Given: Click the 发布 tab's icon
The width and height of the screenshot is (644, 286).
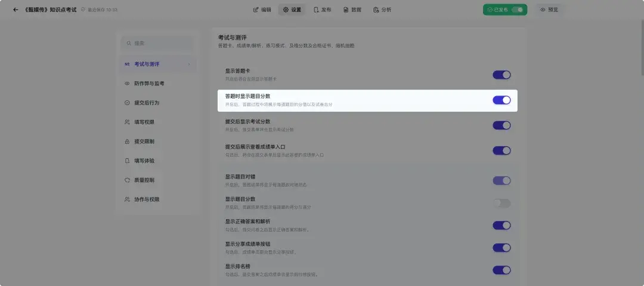Looking at the screenshot, I should point(316,10).
